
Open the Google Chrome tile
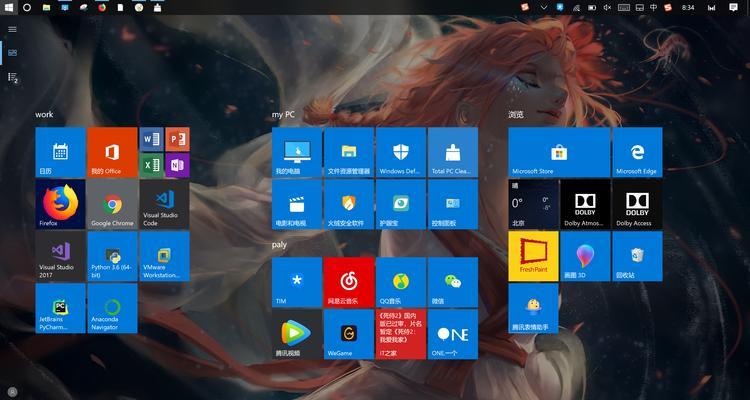click(x=112, y=204)
